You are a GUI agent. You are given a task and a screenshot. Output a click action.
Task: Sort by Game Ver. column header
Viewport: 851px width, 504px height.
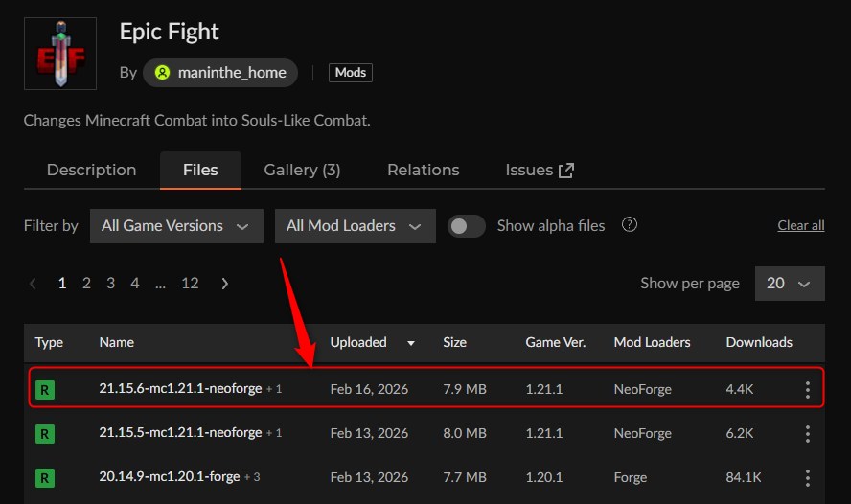[x=555, y=342]
